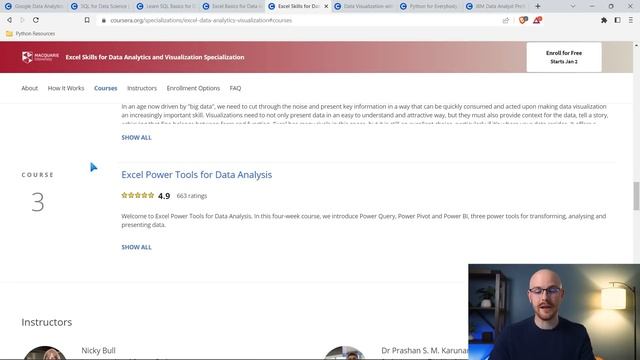Open the tab search dropdown arrow

(573, 6)
